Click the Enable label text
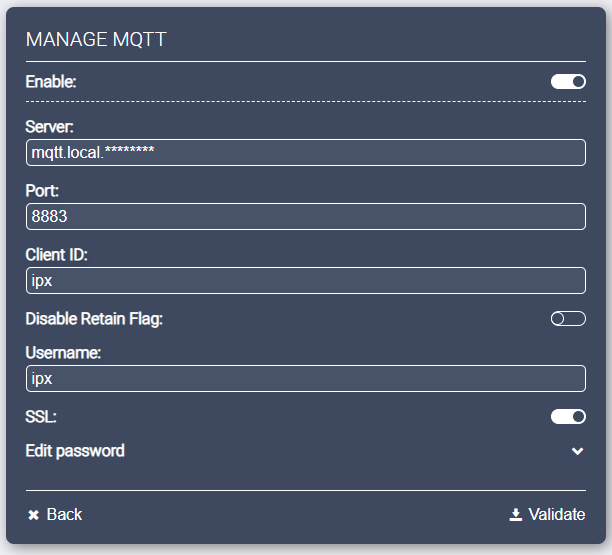Image resolution: width=612 pixels, height=555 pixels. [50, 82]
